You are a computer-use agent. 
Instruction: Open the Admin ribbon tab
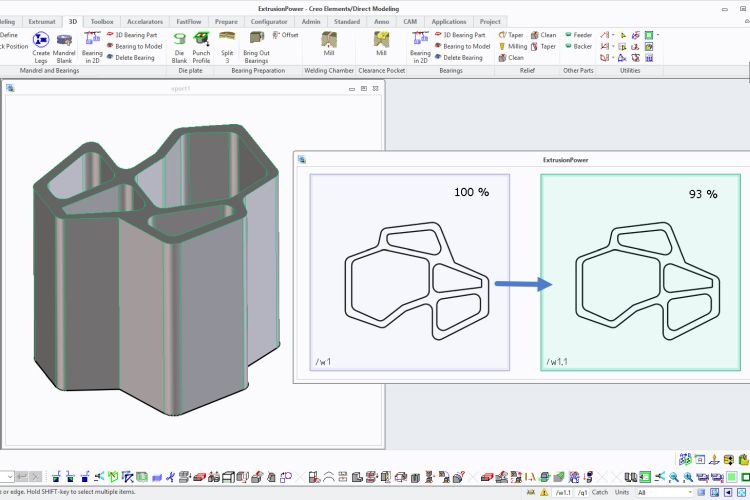[311, 22]
